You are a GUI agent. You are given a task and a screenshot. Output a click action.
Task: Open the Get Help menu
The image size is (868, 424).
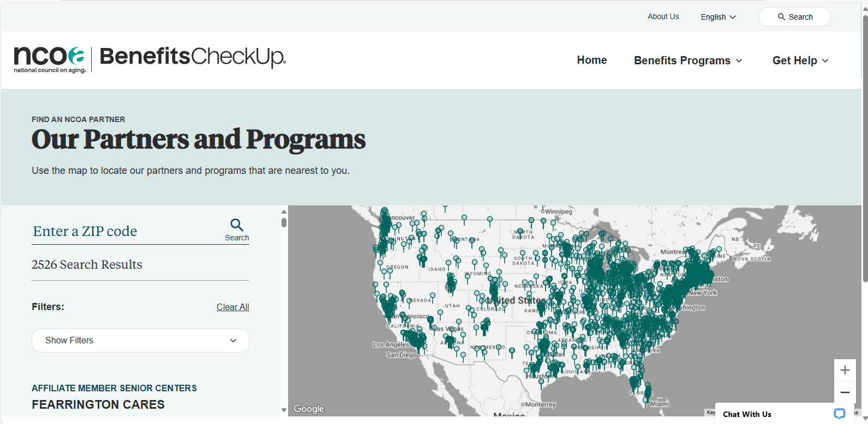(x=800, y=60)
